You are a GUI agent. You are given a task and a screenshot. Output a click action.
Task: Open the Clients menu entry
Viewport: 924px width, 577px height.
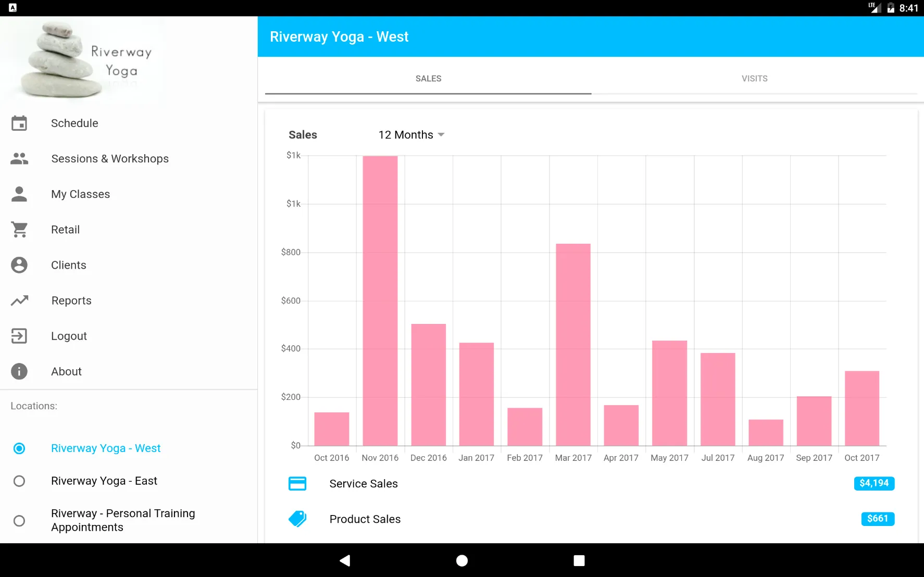point(129,265)
